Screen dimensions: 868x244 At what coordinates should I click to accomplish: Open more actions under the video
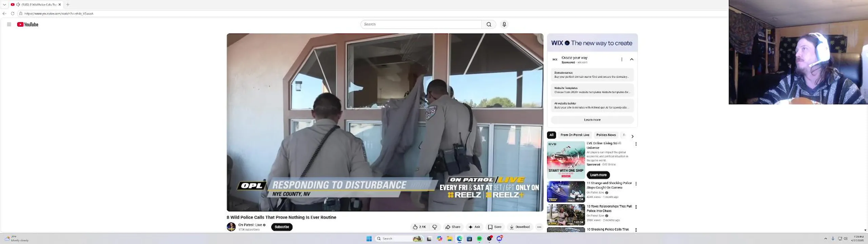click(539, 227)
